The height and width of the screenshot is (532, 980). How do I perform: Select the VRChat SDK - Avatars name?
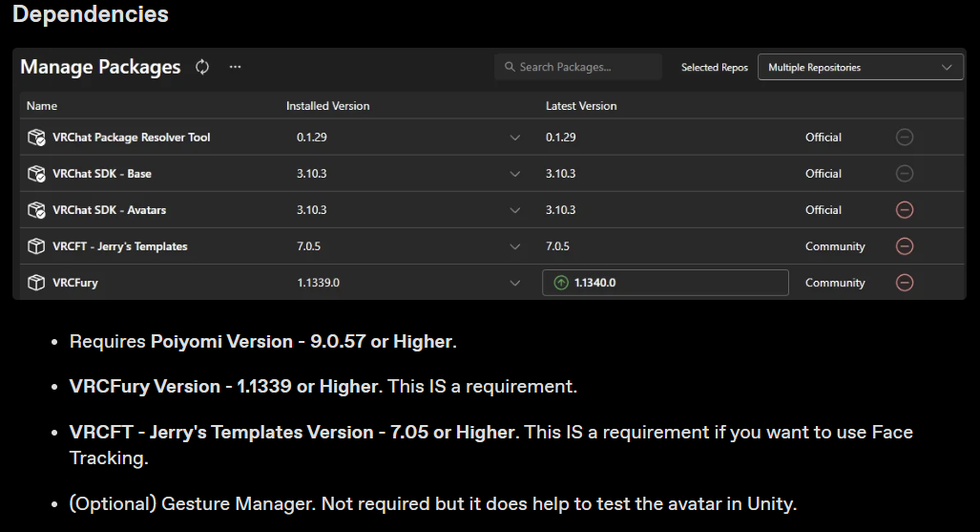110,210
